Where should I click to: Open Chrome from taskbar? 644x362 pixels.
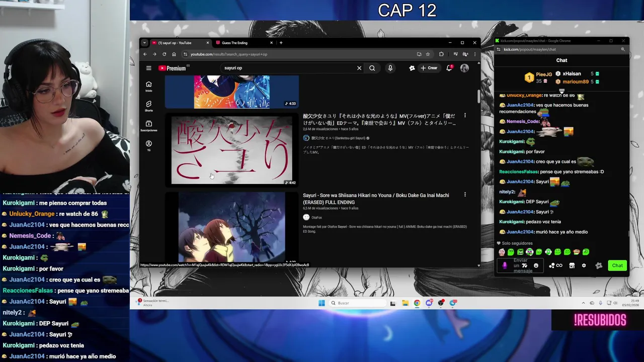(417, 303)
